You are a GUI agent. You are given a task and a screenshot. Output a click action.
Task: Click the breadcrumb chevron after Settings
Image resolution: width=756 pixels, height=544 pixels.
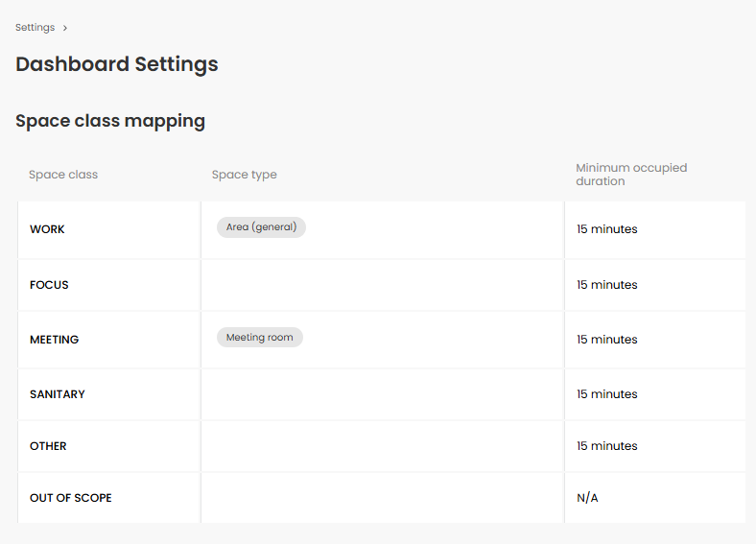64,28
